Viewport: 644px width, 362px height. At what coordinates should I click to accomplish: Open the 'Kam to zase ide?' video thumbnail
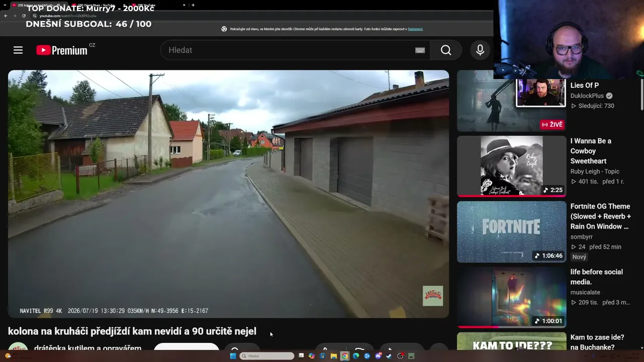pyautogui.click(x=511, y=341)
